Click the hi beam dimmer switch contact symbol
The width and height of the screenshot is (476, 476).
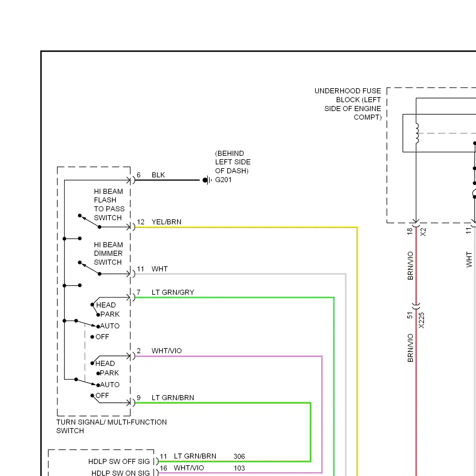click(x=90, y=268)
